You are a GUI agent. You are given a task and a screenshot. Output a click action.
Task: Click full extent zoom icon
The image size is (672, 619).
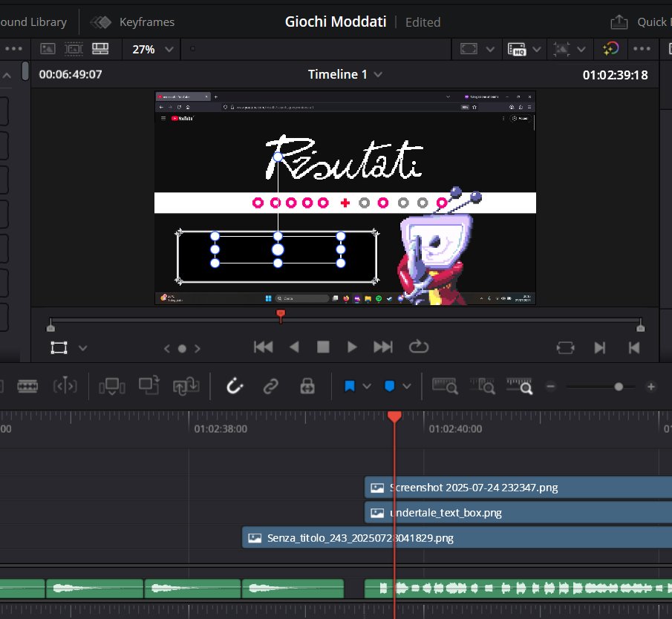point(445,387)
